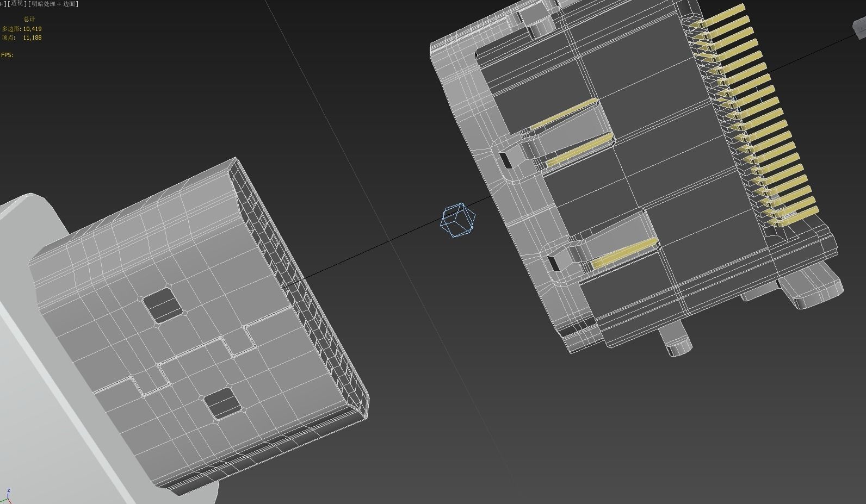The image size is (866, 504).
Task: Click the 总计 statistics header
Action: tap(29, 19)
